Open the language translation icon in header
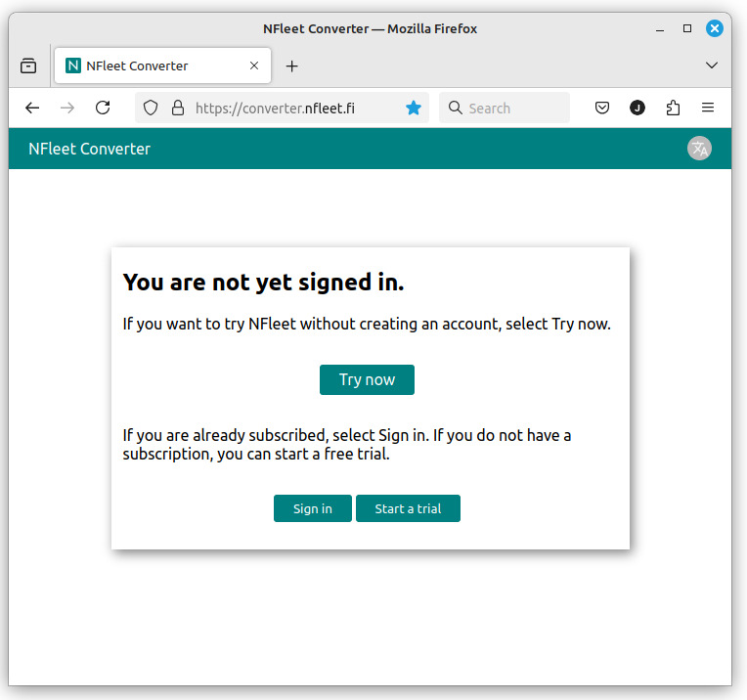This screenshot has height=700, width=747. (699, 149)
